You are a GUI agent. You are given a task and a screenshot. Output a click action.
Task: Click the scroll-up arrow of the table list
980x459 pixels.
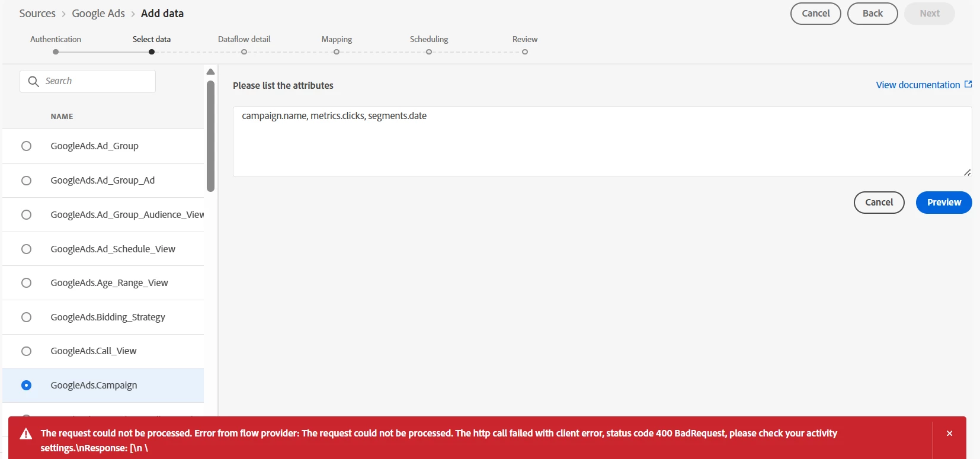coord(210,72)
